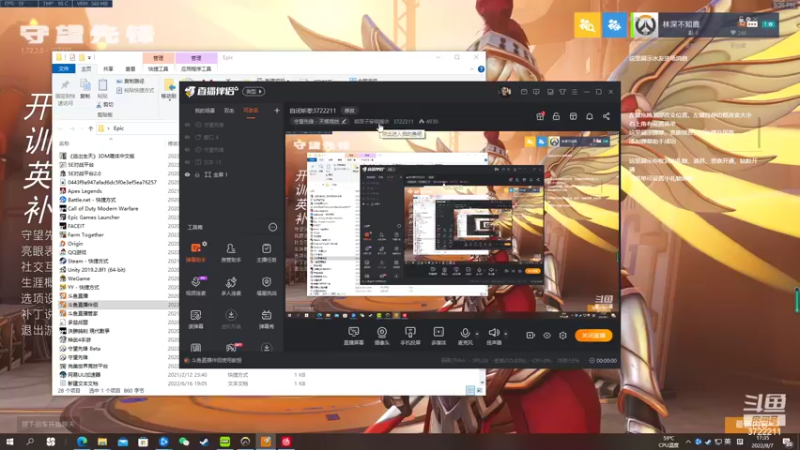Open Explorer 文件 menu tab
The image size is (800, 450).
tap(63, 68)
